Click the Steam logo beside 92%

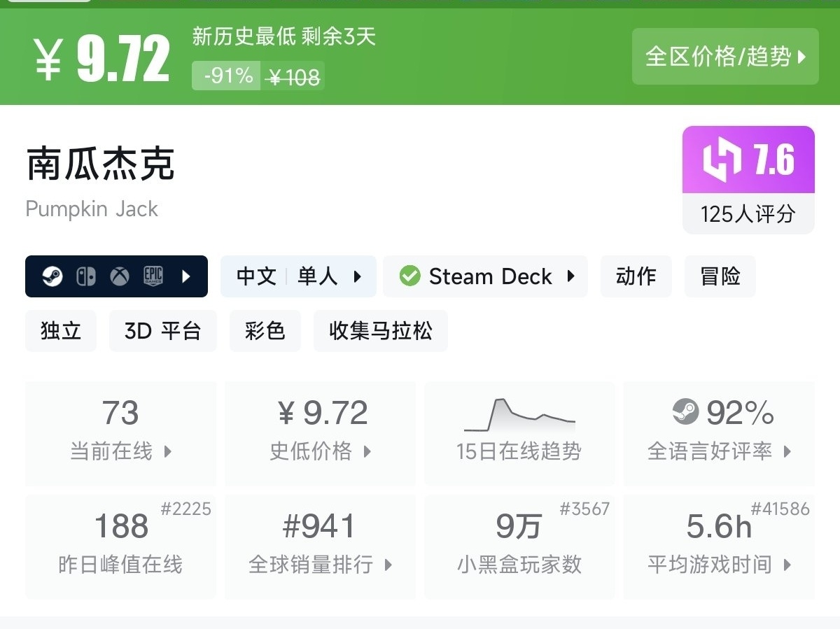click(685, 412)
